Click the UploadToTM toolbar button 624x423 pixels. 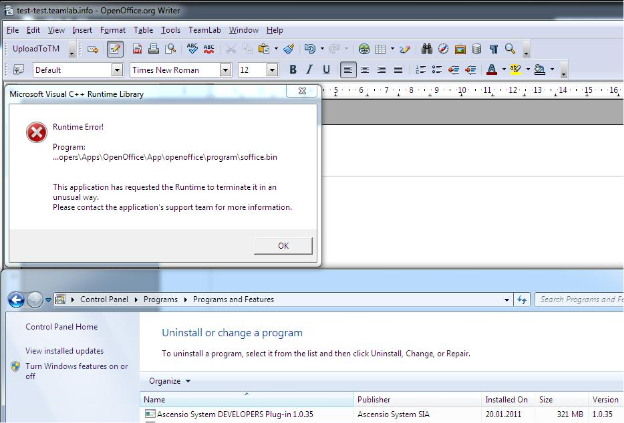pos(36,49)
